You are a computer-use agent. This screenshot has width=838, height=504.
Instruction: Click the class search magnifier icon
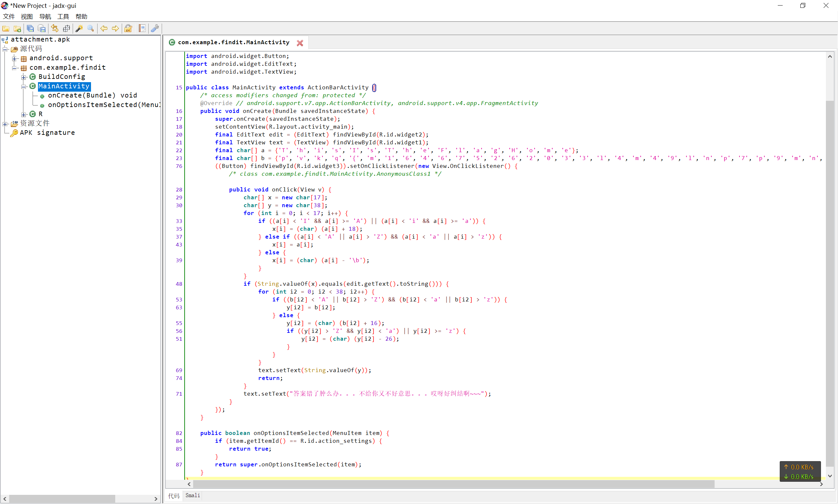pyautogui.click(x=91, y=28)
